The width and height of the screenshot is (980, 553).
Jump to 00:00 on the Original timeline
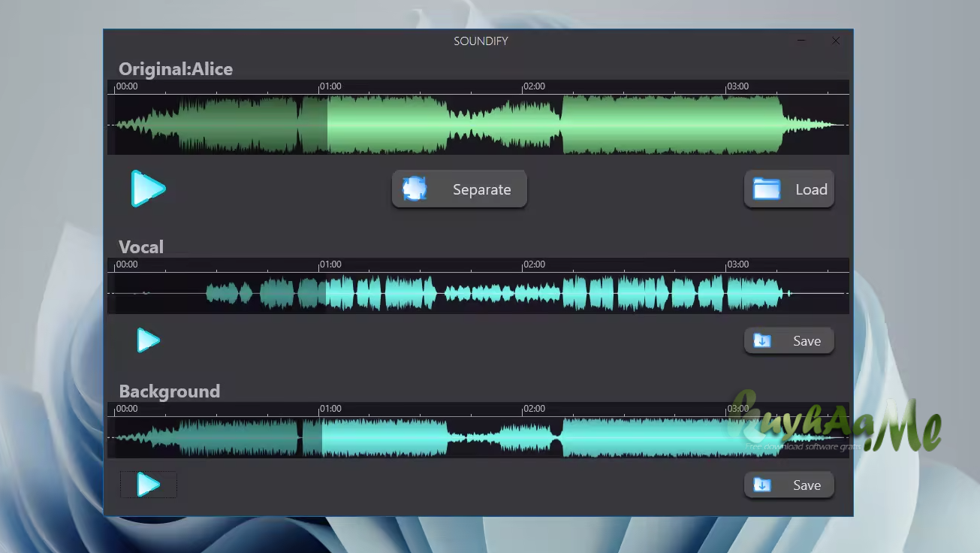[x=126, y=86]
